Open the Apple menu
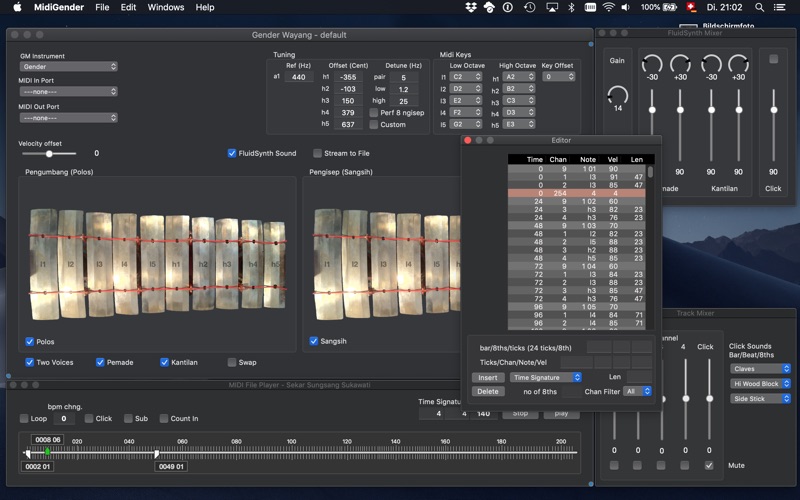Screen dimensions: 800x500 [x=17, y=7]
